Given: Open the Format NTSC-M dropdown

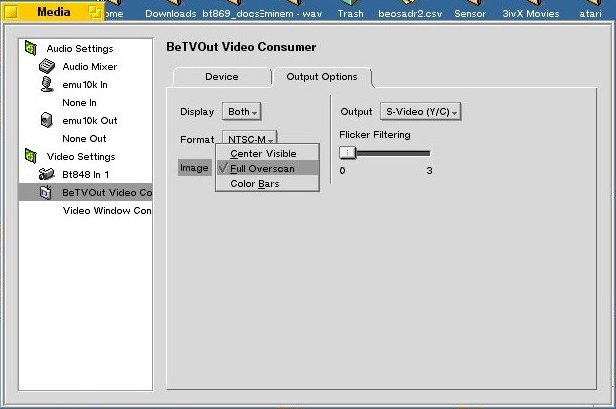Looking at the screenshot, I should (248, 139).
